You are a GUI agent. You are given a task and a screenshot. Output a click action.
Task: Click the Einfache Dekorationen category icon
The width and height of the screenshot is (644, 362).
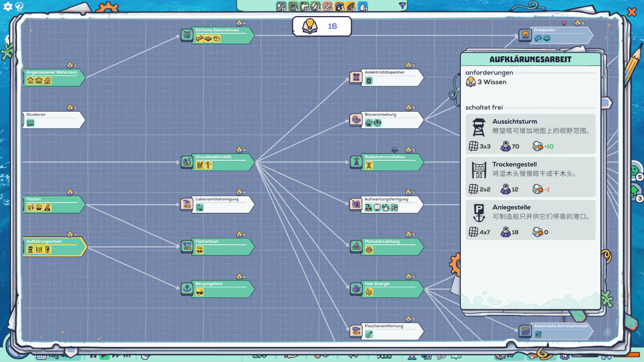click(x=187, y=35)
